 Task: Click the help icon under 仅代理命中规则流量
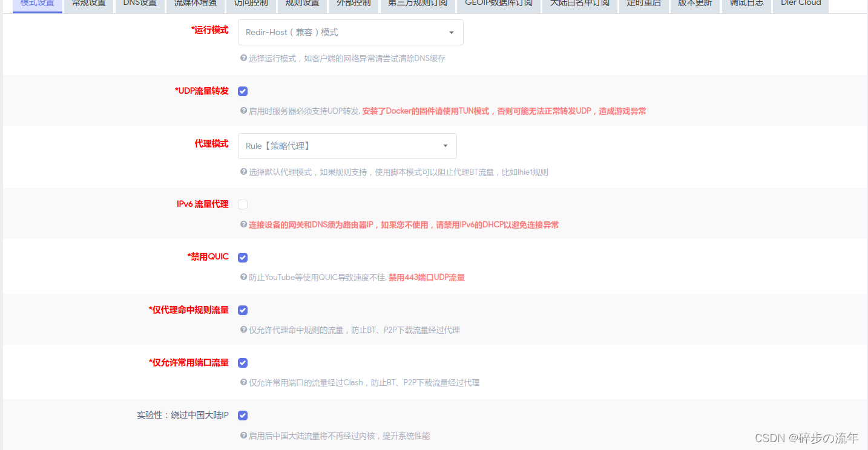(243, 330)
